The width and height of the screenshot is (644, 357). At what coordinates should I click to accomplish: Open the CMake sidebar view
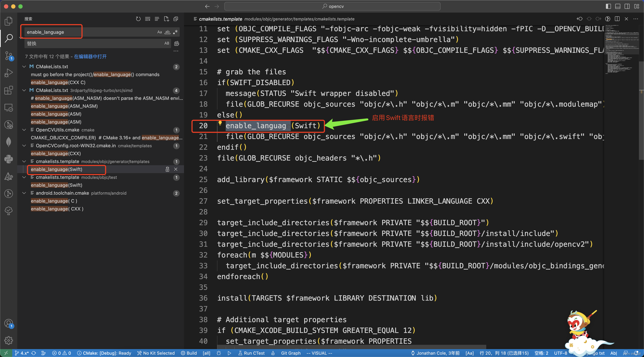click(8, 176)
